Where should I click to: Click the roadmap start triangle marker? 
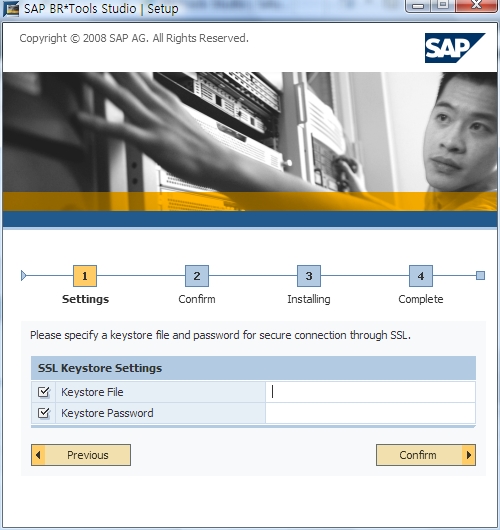click(23, 275)
